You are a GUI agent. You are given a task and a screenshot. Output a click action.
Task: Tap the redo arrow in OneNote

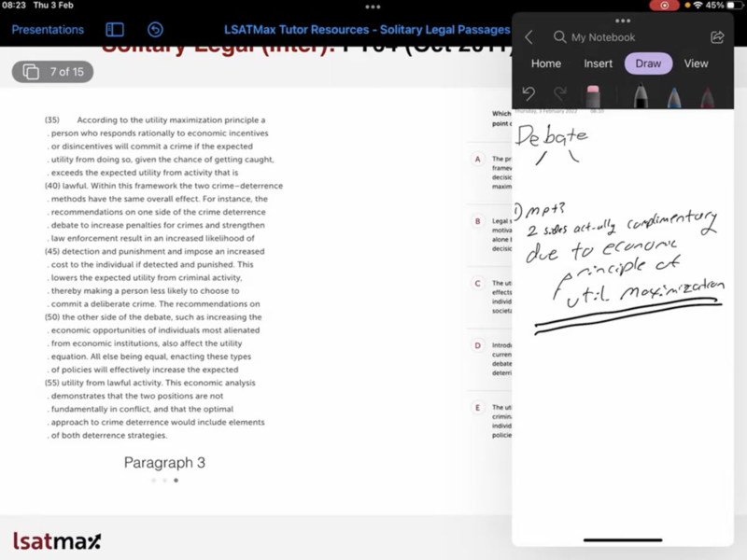[x=560, y=93]
